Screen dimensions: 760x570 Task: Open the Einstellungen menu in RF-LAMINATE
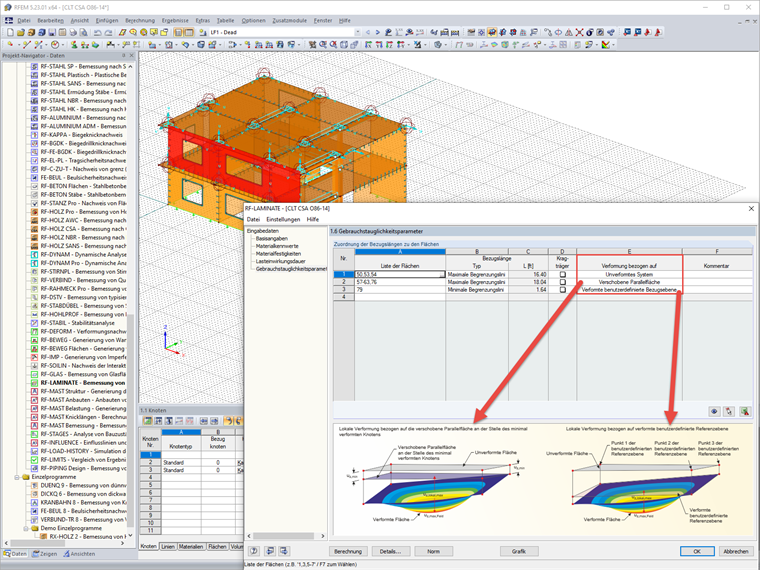(283, 220)
